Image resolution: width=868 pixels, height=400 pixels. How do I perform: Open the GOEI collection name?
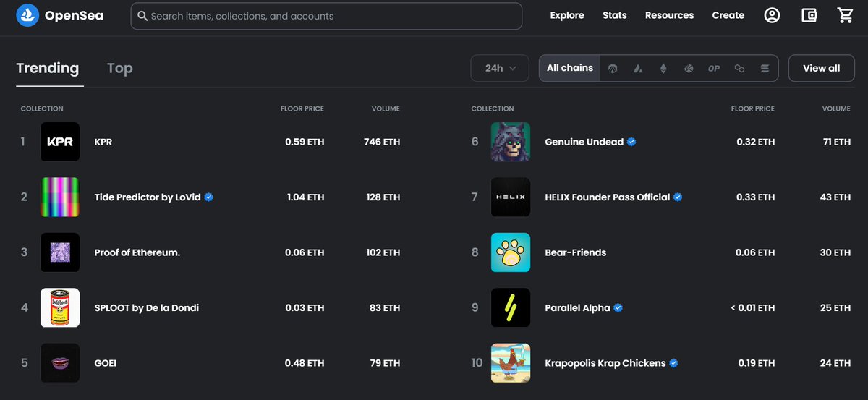pos(106,362)
